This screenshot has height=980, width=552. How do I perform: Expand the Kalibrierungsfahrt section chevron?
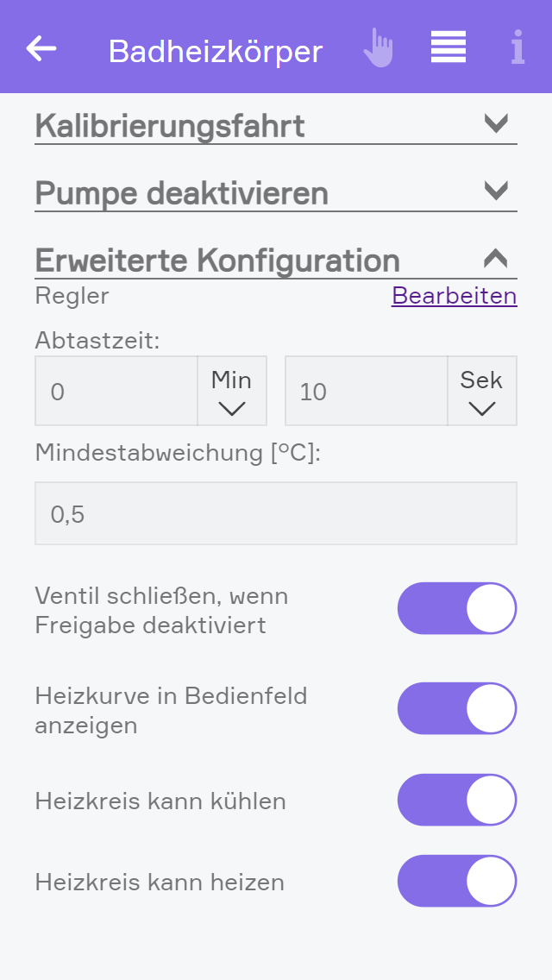tap(496, 123)
